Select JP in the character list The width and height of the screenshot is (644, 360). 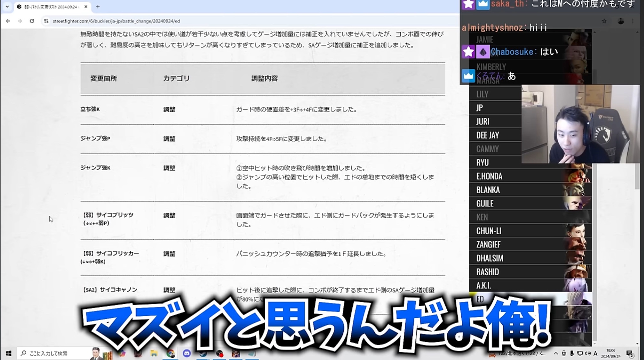495,108
